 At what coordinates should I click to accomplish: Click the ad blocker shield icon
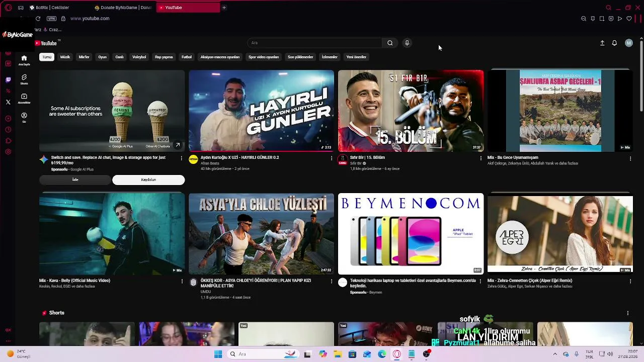pyautogui.click(x=611, y=19)
